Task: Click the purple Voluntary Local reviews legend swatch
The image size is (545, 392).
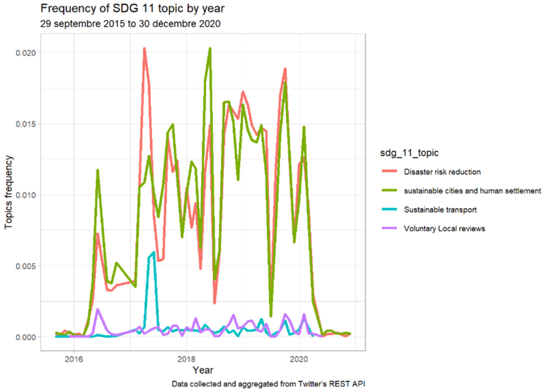Action: 389,228
